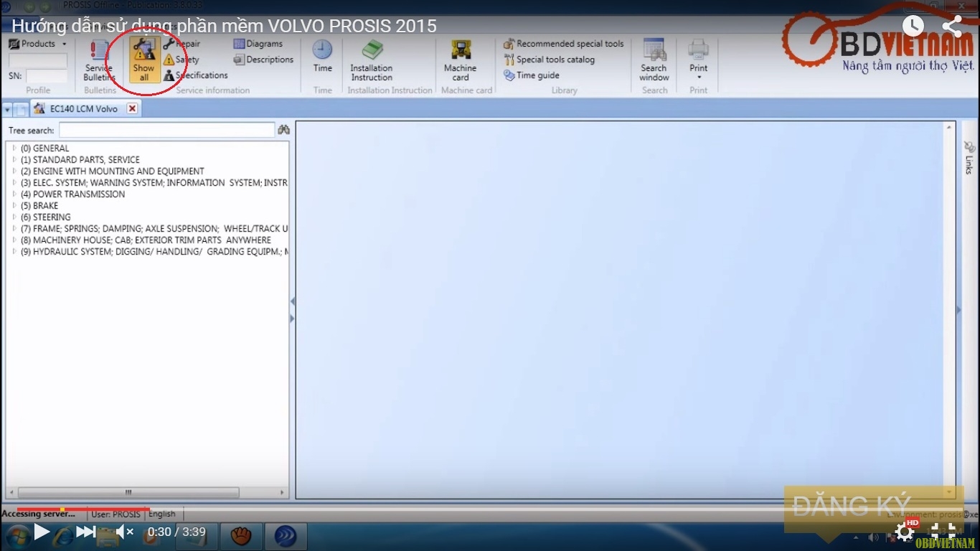Click the User: PROSIS status entry
Screen dimensions: 980x551
point(116,514)
